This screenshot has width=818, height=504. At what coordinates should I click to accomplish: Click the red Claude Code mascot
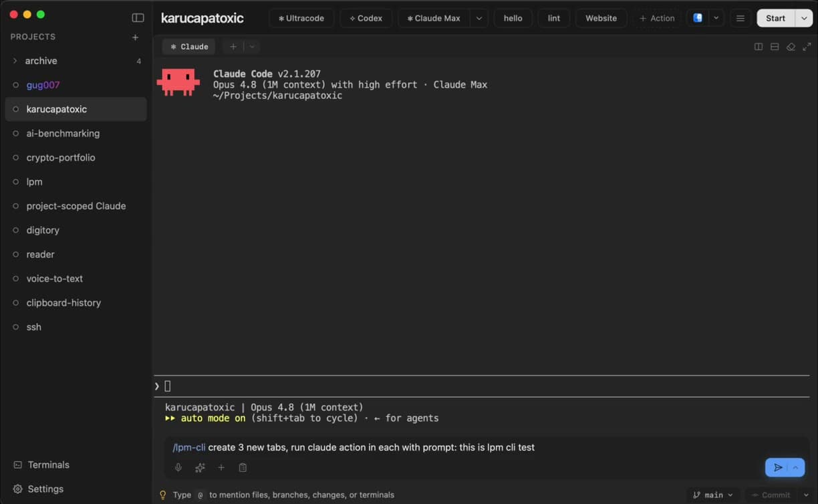pos(178,82)
